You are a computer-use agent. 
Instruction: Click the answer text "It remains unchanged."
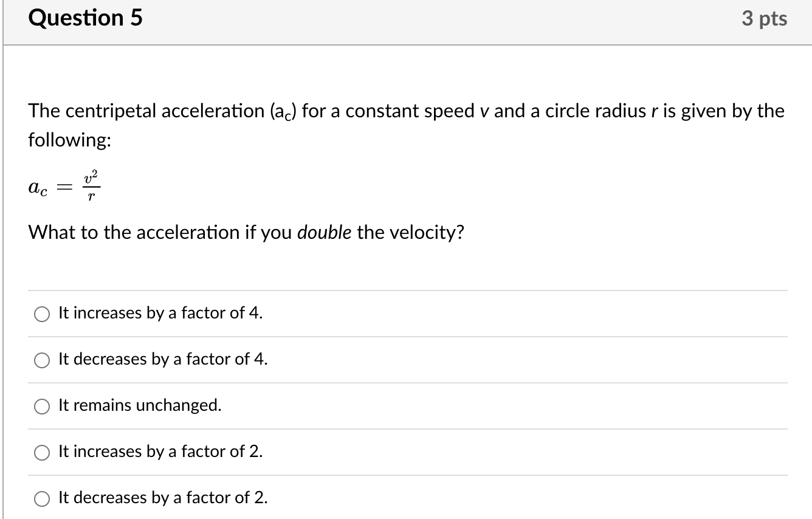139,405
